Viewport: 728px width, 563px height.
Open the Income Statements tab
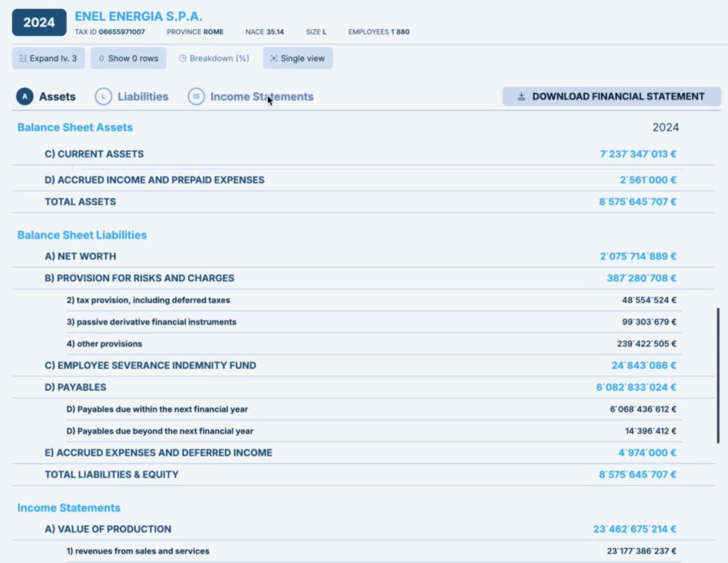[x=261, y=97]
